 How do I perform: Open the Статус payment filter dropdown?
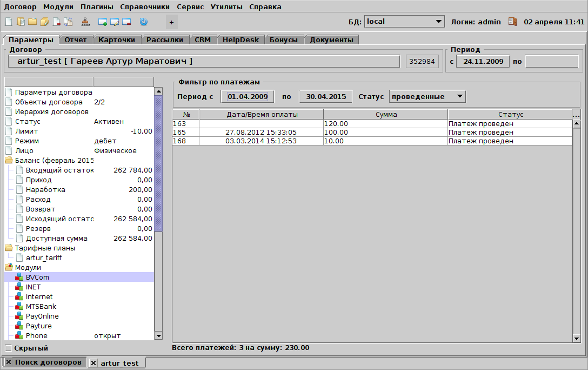click(x=426, y=96)
